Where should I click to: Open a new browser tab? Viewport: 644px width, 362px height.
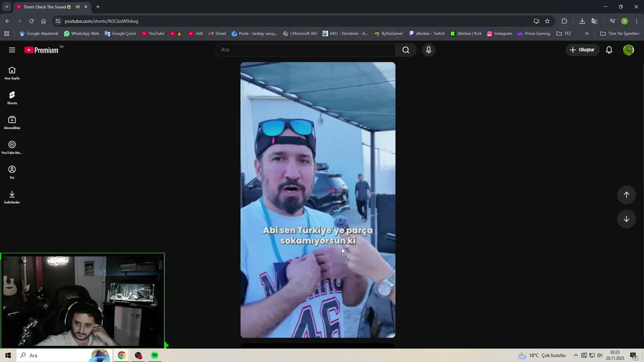click(x=98, y=7)
